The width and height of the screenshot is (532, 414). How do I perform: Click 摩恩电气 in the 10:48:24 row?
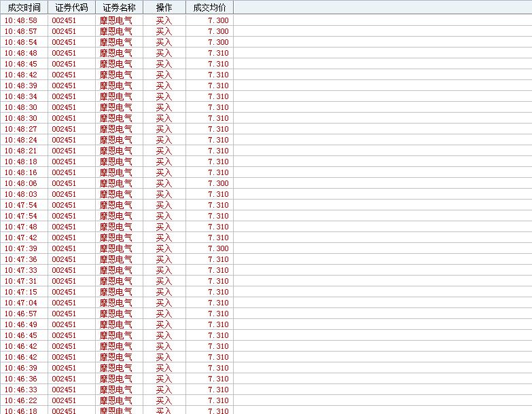click(x=116, y=140)
